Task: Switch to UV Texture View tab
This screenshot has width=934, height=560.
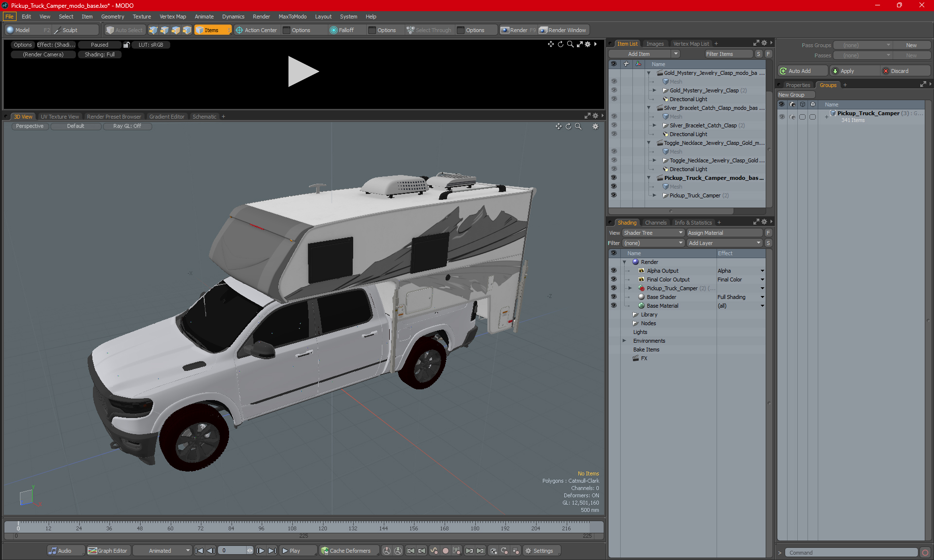Action: (59, 117)
